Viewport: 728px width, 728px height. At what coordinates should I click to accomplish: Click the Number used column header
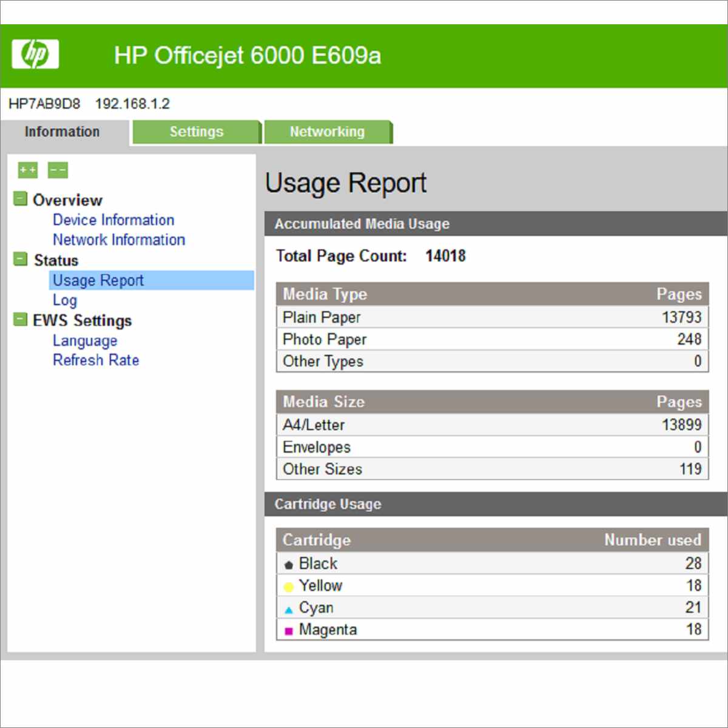(x=653, y=540)
